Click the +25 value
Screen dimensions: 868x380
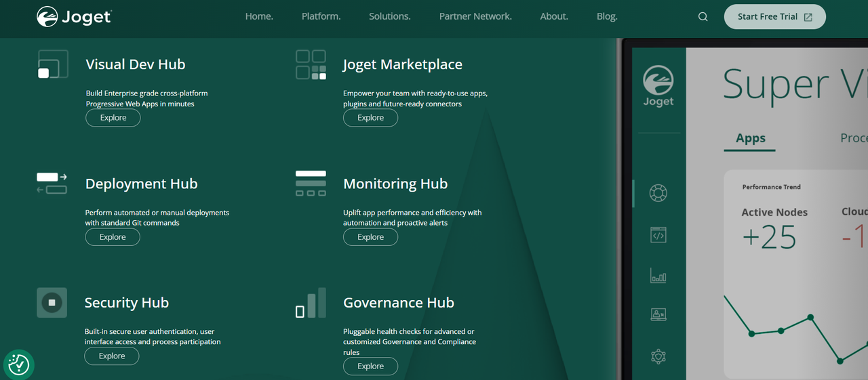click(x=769, y=237)
